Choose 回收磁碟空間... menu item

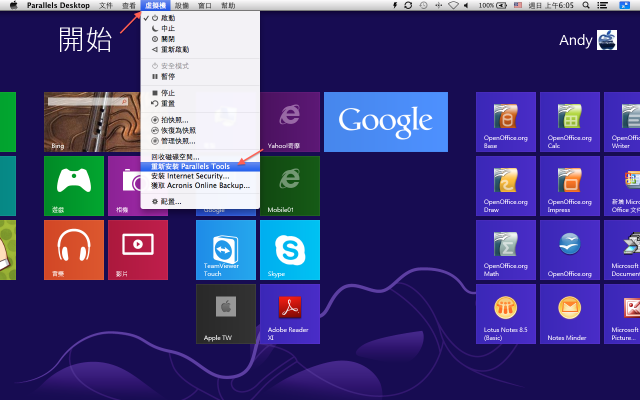(x=200, y=157)
